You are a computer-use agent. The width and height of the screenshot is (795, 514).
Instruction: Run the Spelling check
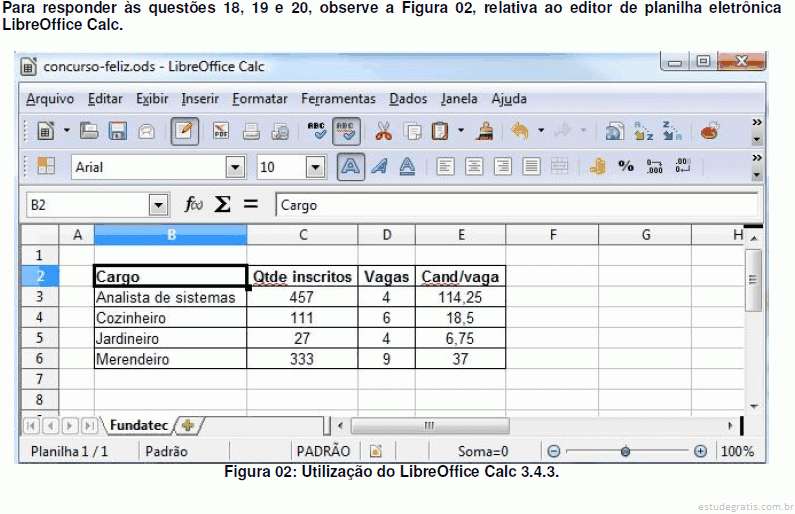(x=317, y=131)
